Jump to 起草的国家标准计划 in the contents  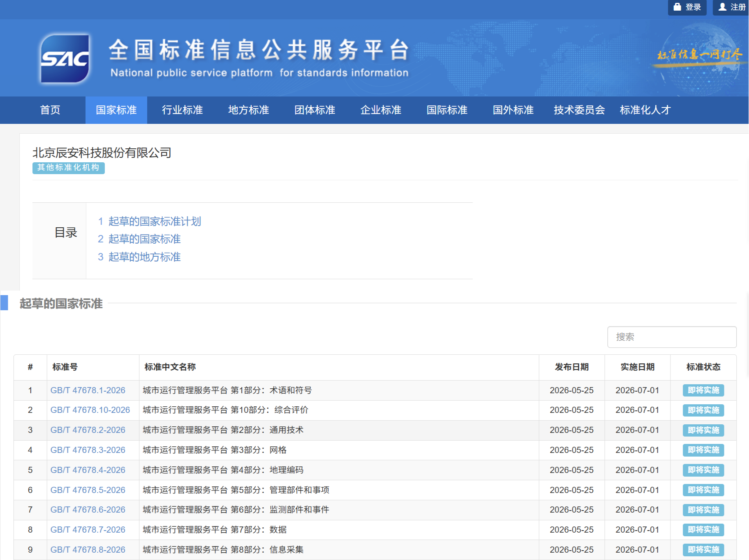(155, 222)
